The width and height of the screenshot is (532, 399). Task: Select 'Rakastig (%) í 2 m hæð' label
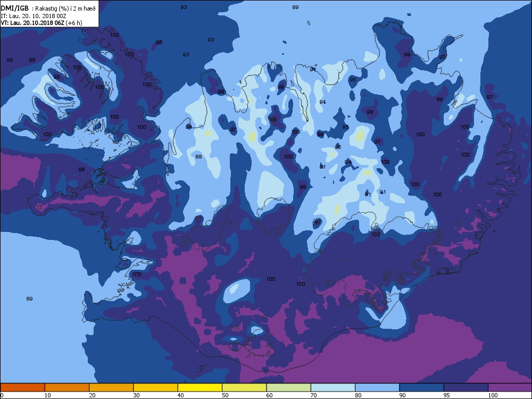(x=64, y=9)
